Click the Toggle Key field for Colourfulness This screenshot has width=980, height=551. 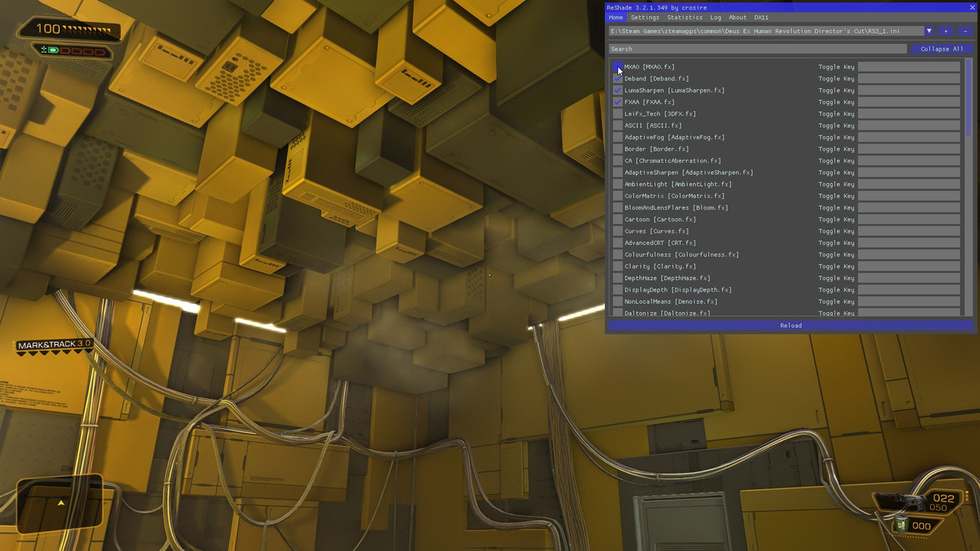909,255
